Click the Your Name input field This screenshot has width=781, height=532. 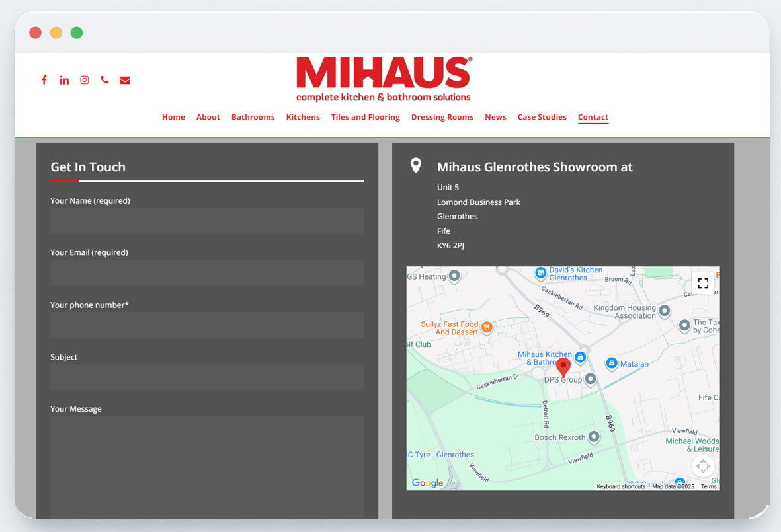coord(207,221)
